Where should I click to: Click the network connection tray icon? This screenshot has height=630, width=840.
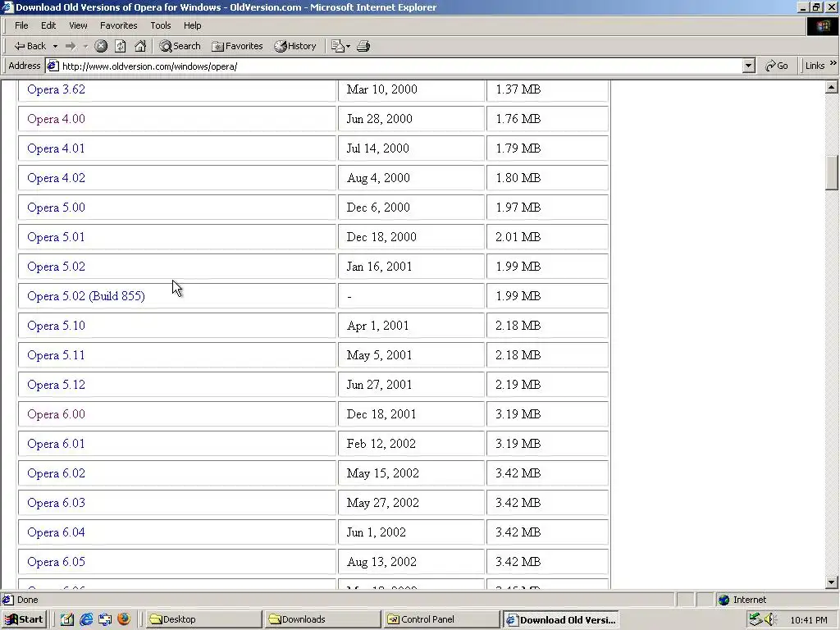pos(756,619)
